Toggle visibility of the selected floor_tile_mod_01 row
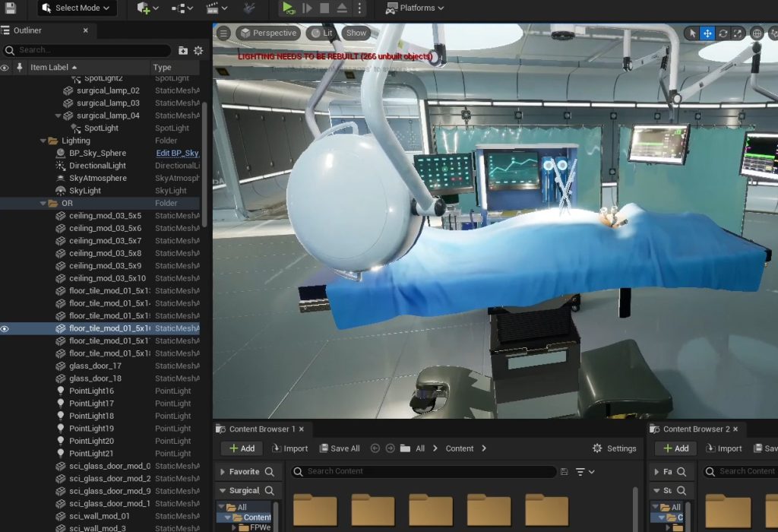The width and height of the screenshot is (778, 532). coord(5,329)
